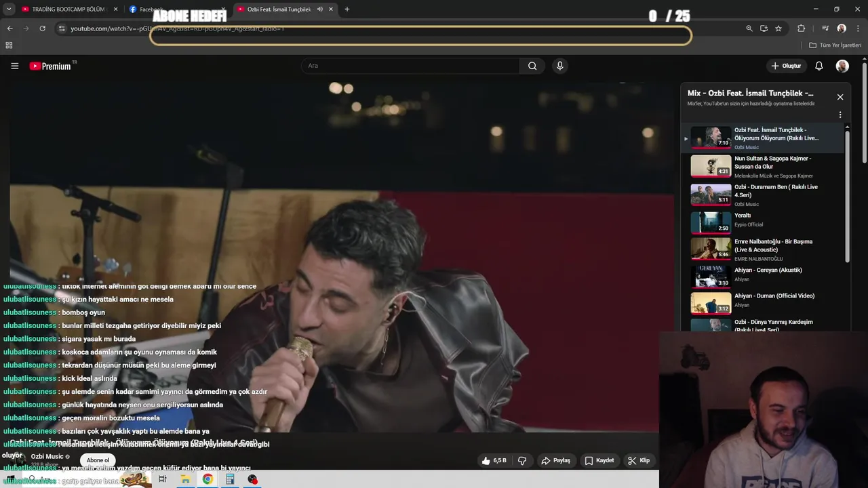This screenshot has height=488, width=868.
Task: Mute the Ozbi Feat. tab audio
Action: pos(319,9)
